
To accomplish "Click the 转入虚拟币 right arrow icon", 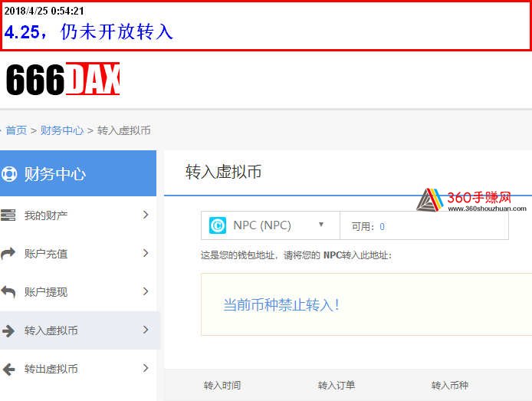I will pos(8,330).
